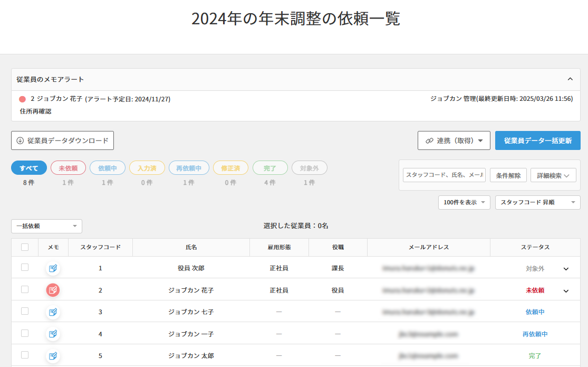
Task: Click 従業員データダウンロード button
Action: coord(62,140)
